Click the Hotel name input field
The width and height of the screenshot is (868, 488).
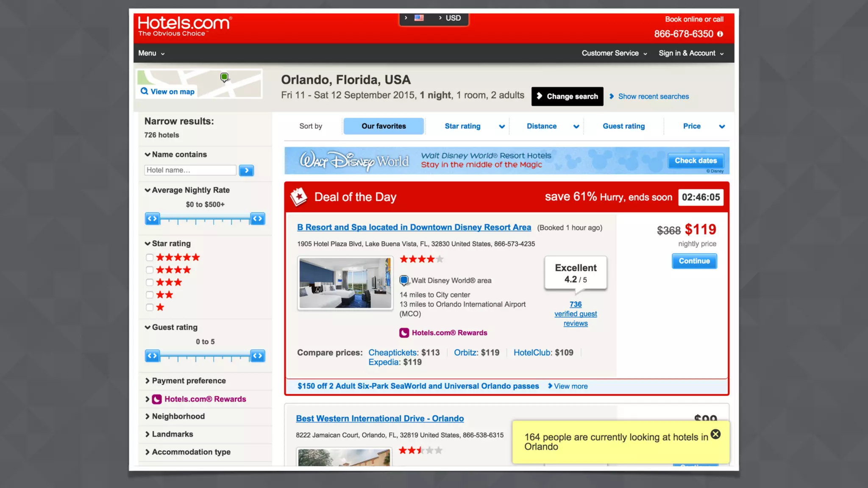(190, 170)
